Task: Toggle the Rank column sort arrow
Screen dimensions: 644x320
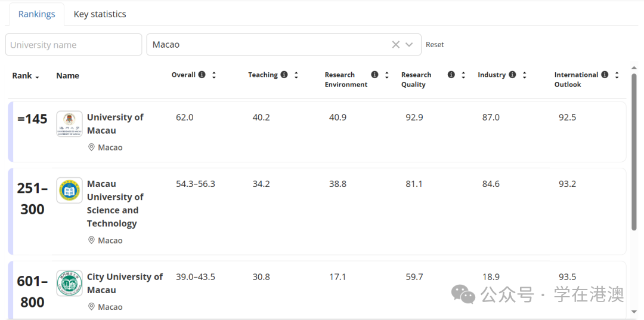Action: (37, 77)
